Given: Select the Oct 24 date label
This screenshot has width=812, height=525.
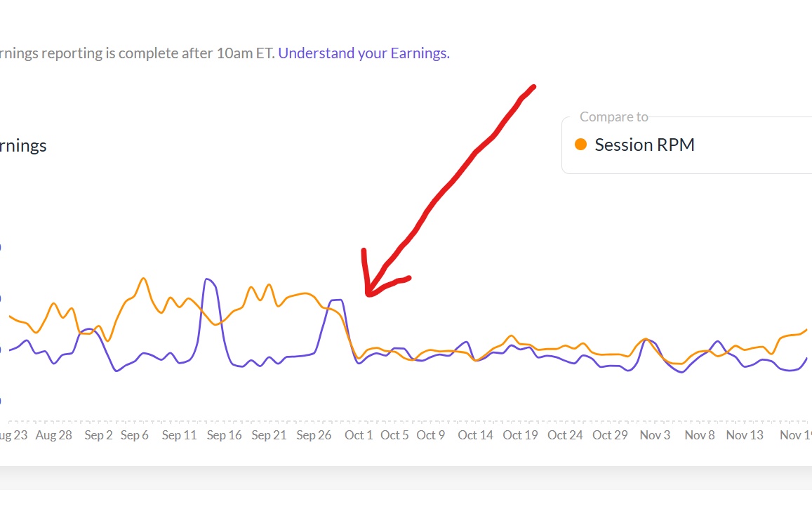Looking at the screenshot, I should click(565, 435).
